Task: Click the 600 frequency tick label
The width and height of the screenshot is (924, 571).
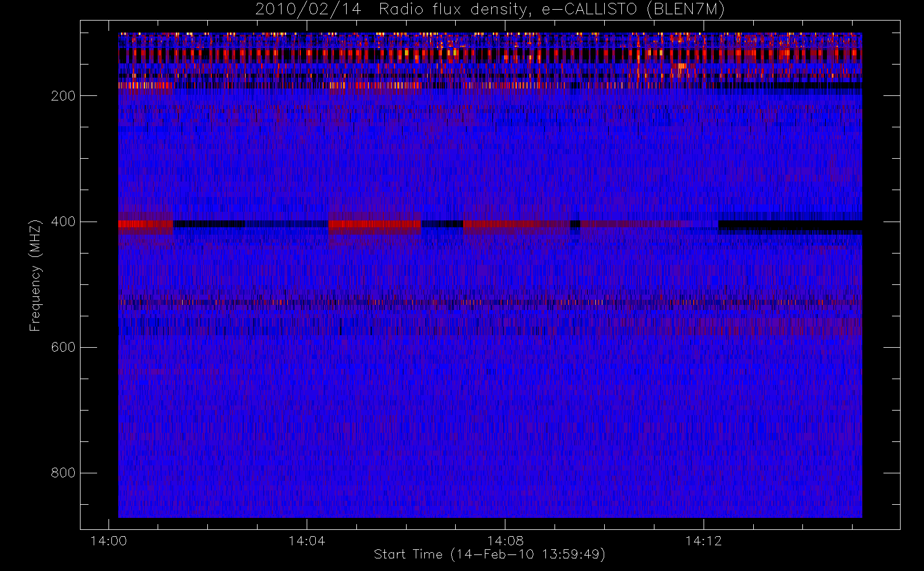Action: [63, 347]
